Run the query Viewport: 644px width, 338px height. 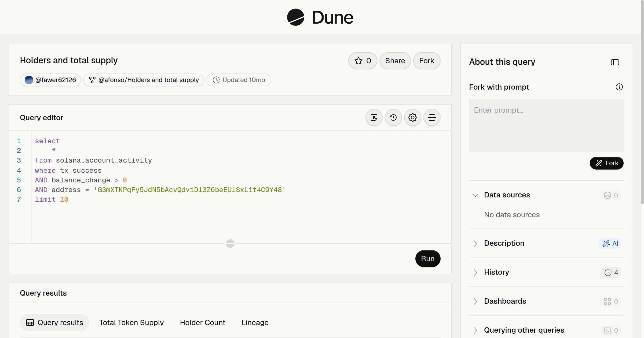point(428,259)
